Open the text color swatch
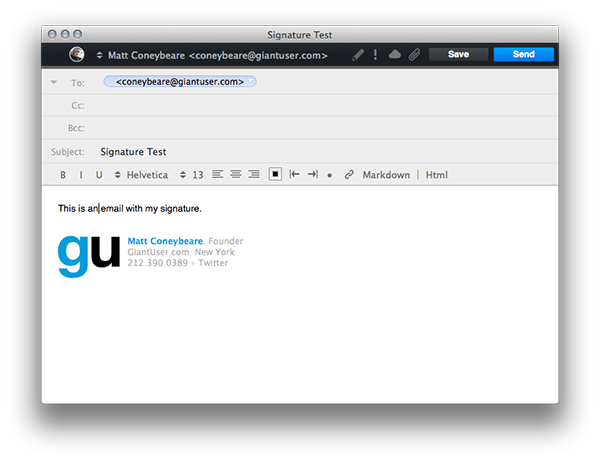 (x=275, y=175)
